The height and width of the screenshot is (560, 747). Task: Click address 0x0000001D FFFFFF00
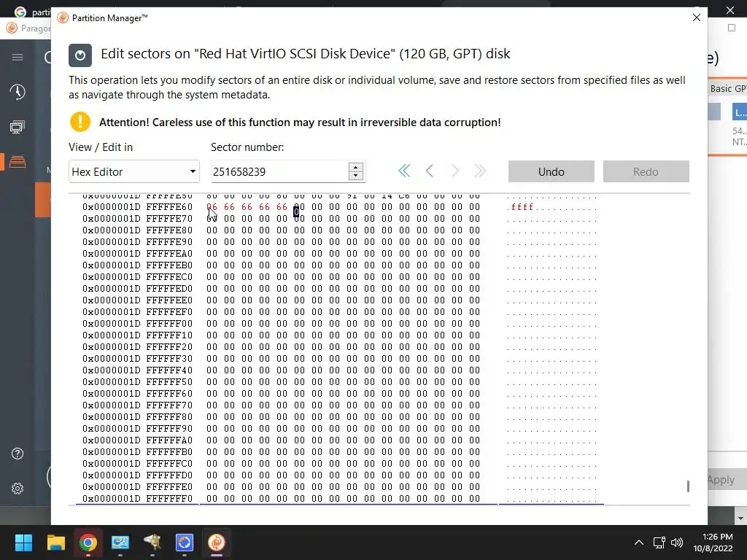(137, 324)
